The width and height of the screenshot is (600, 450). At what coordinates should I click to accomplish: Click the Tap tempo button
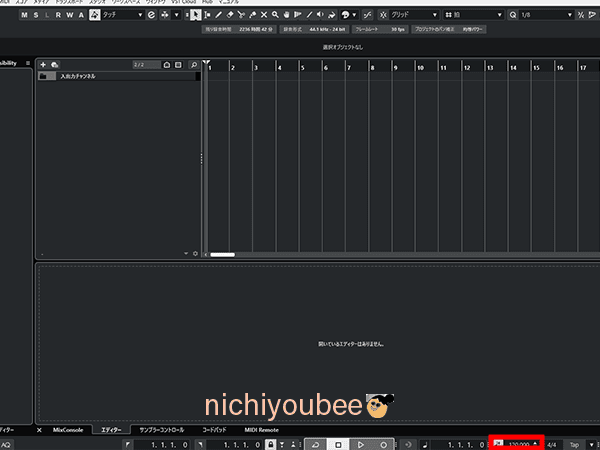[574, 443]
